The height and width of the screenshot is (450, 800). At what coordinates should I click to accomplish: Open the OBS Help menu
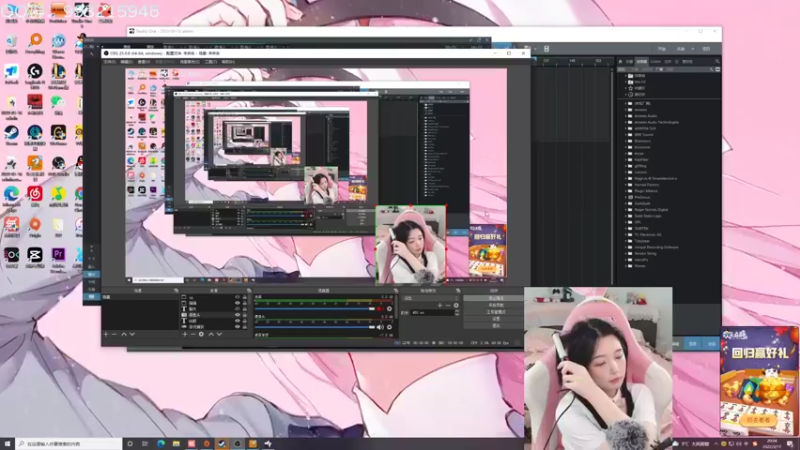228,62
